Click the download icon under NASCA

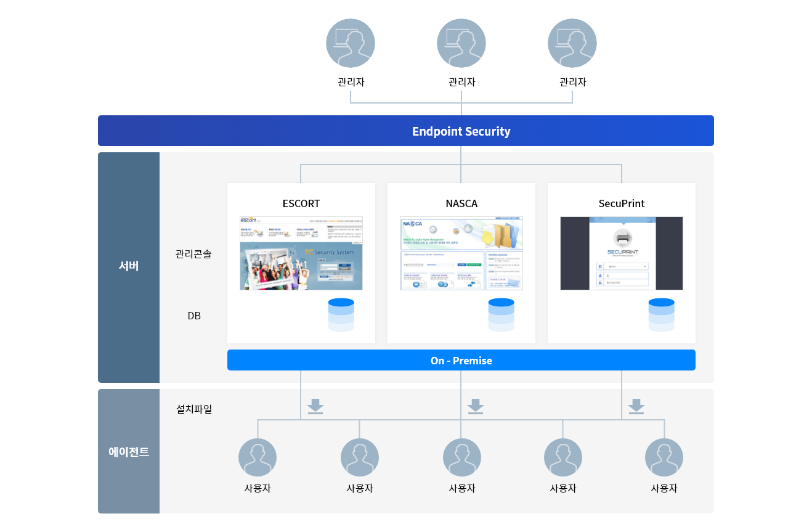pos(475,406)
